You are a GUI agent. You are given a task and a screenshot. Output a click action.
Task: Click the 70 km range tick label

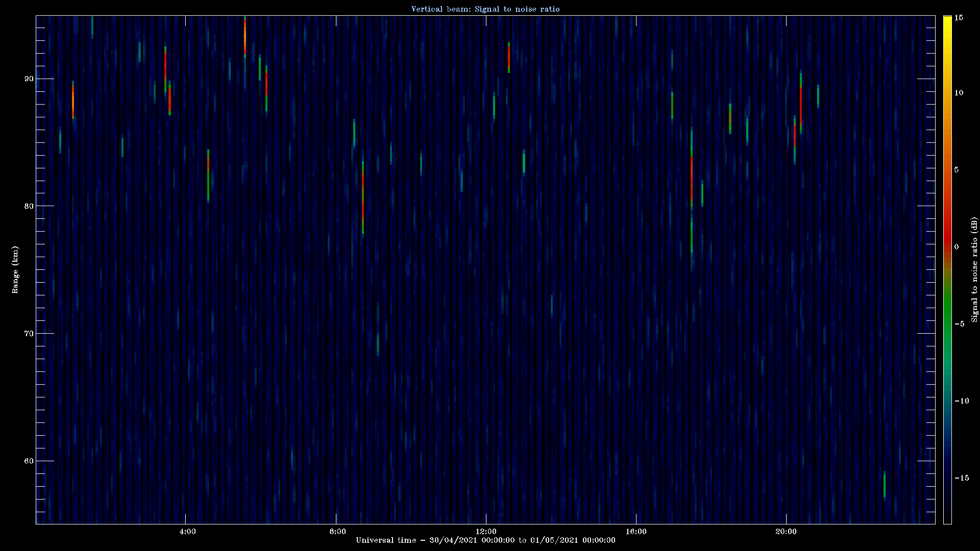28,334
